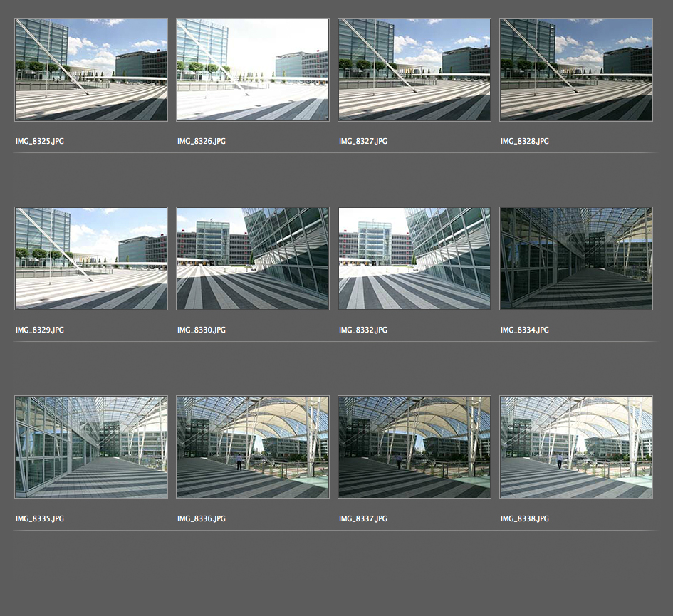Screen dimensions: 673x616
Task: Pick the IMG_8332.JPG thumbnail image
Action: pos(414,259)
